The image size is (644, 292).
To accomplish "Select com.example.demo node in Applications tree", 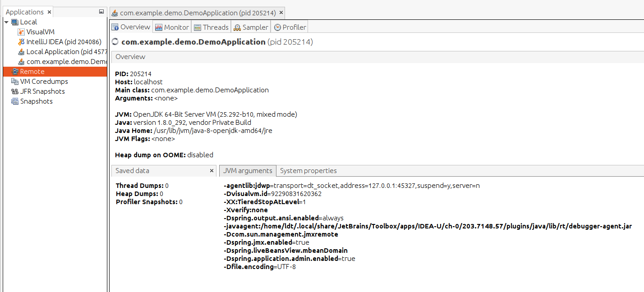I will (67, 62).
